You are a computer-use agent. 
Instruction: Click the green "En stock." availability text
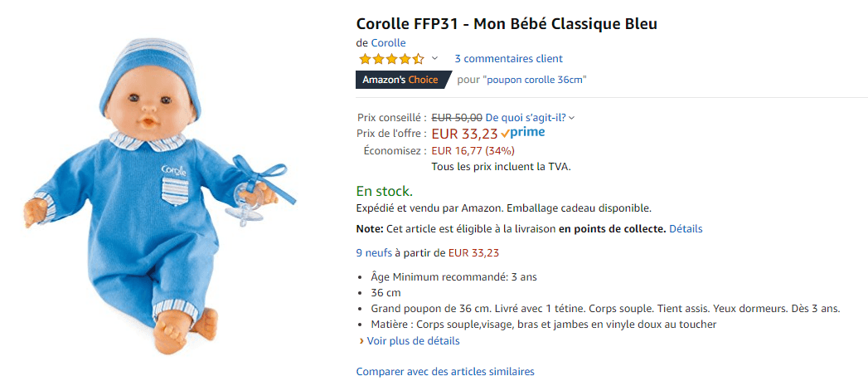coord(384,191)
